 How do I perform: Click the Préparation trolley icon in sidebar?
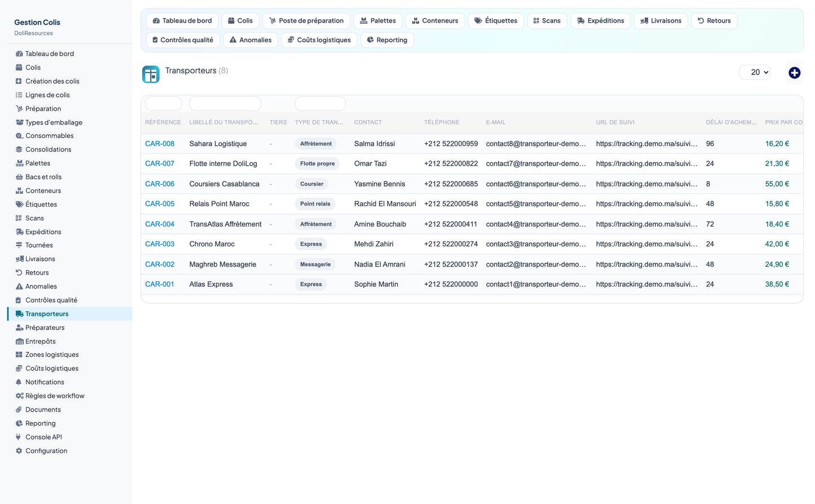point(19,108)
